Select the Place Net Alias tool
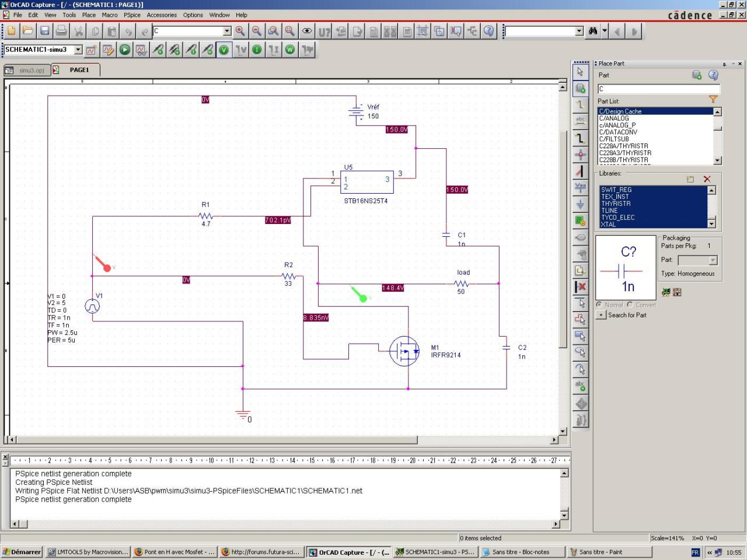Image resolution: width=747 pixels, height=560 pixels. [580, 121]
